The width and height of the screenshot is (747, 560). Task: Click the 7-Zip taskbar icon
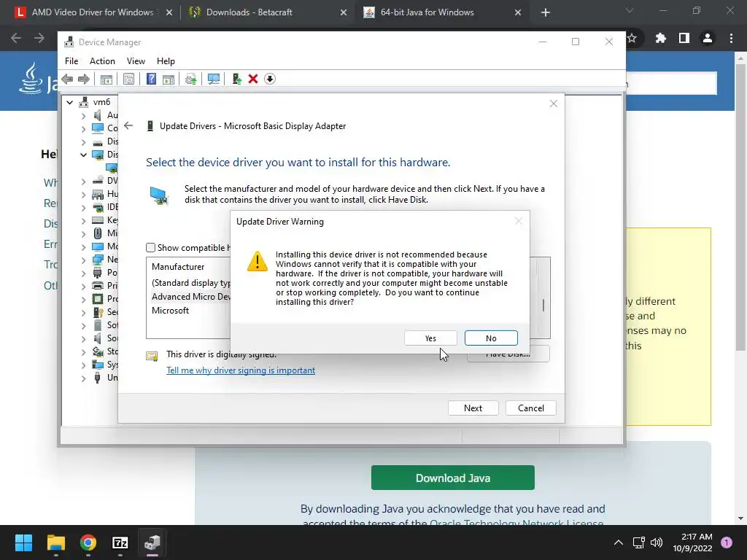[120, 542]
